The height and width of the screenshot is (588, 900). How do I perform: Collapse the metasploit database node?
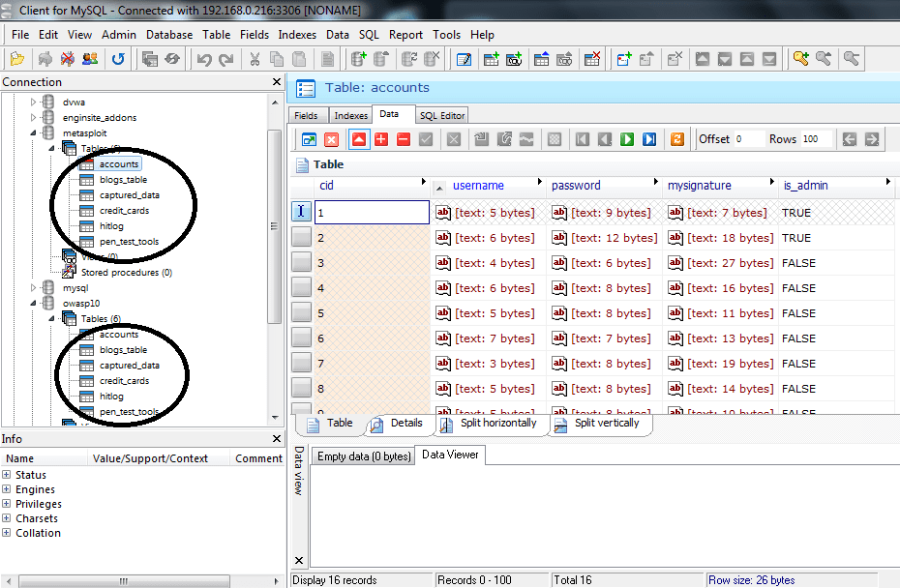point(34,133)
